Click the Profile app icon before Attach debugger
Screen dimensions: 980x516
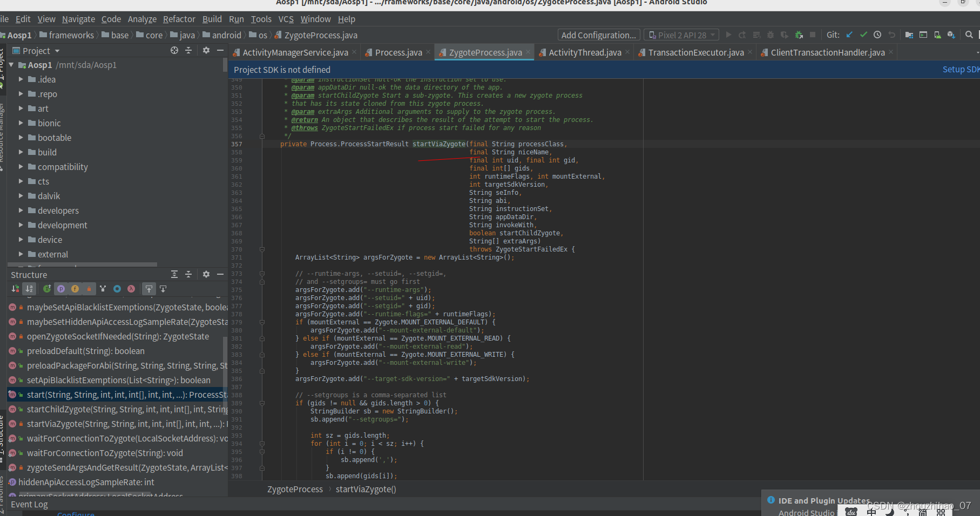785,35
